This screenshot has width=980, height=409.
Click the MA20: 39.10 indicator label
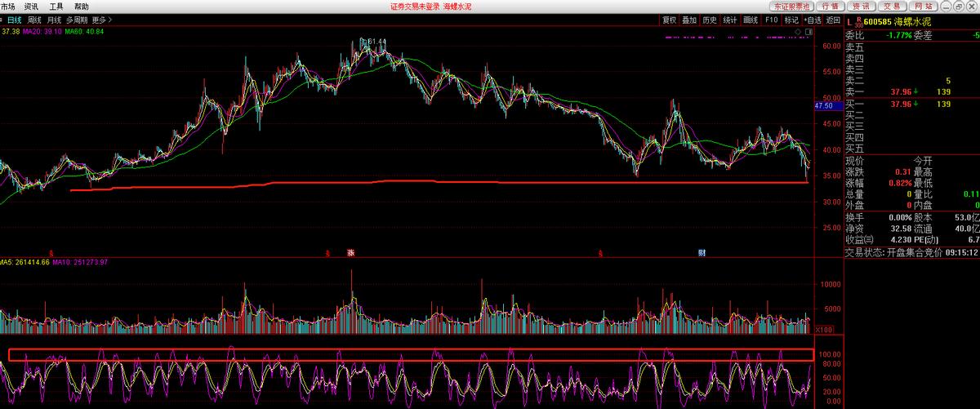point(44,31)
